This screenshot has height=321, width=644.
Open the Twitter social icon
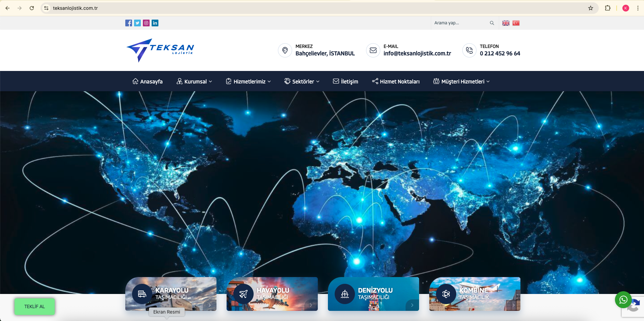click(x=137, y=23)
